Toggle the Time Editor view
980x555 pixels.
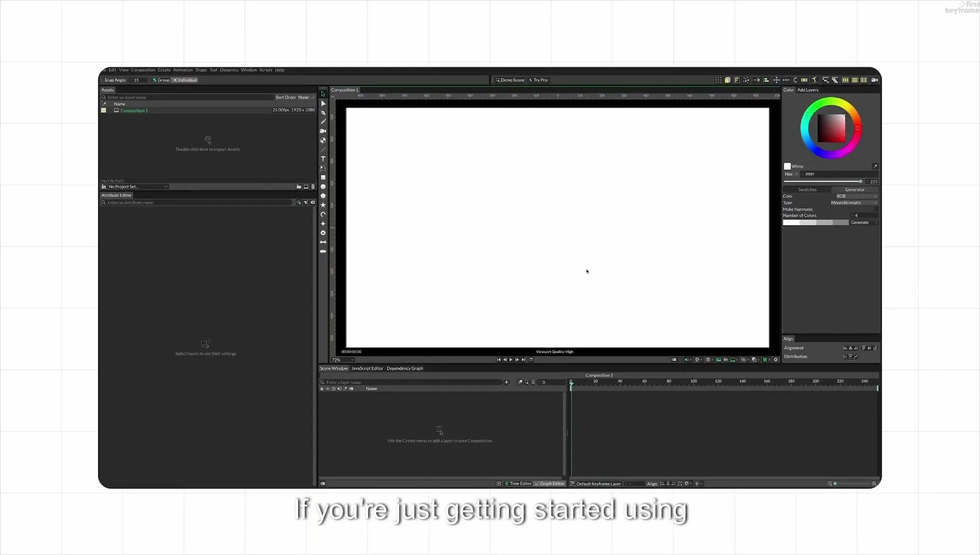click(x=518, y=484)
